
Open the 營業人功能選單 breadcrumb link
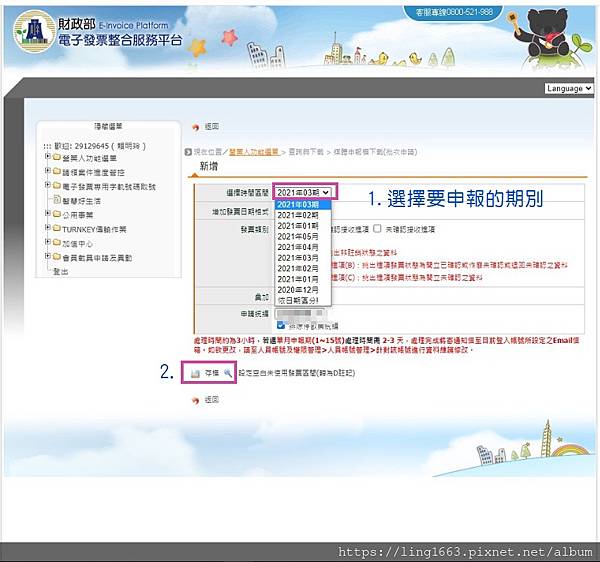click(254, 152)
